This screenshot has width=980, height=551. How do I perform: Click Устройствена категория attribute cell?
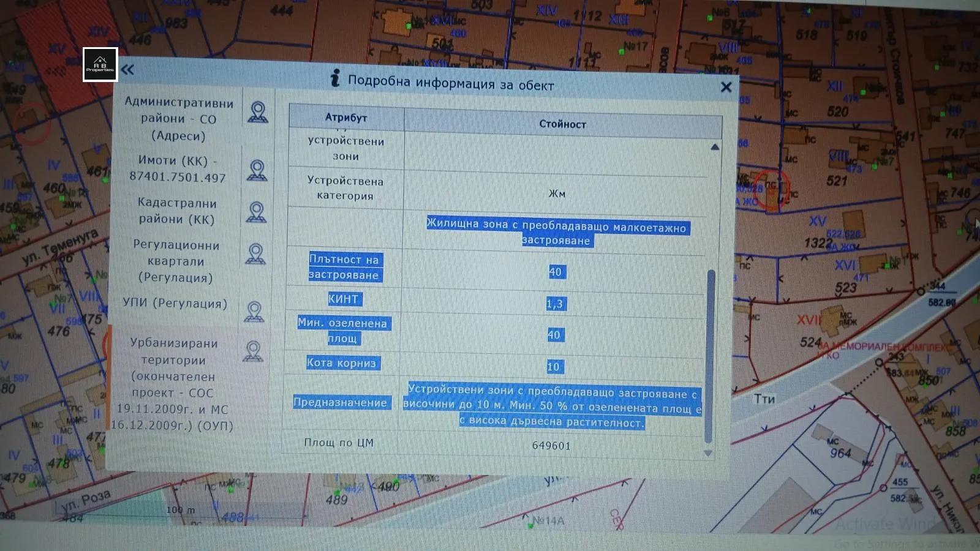345,189
